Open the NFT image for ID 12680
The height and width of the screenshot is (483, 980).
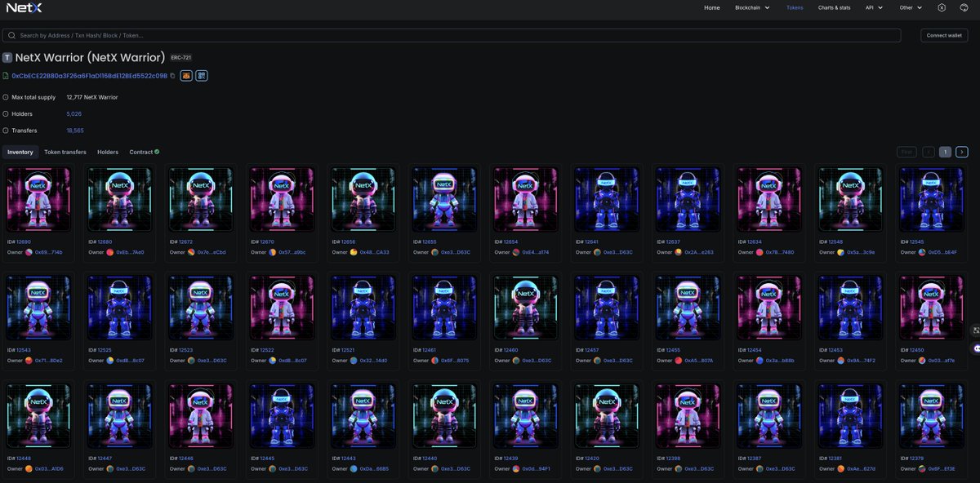tap(119, 200)
